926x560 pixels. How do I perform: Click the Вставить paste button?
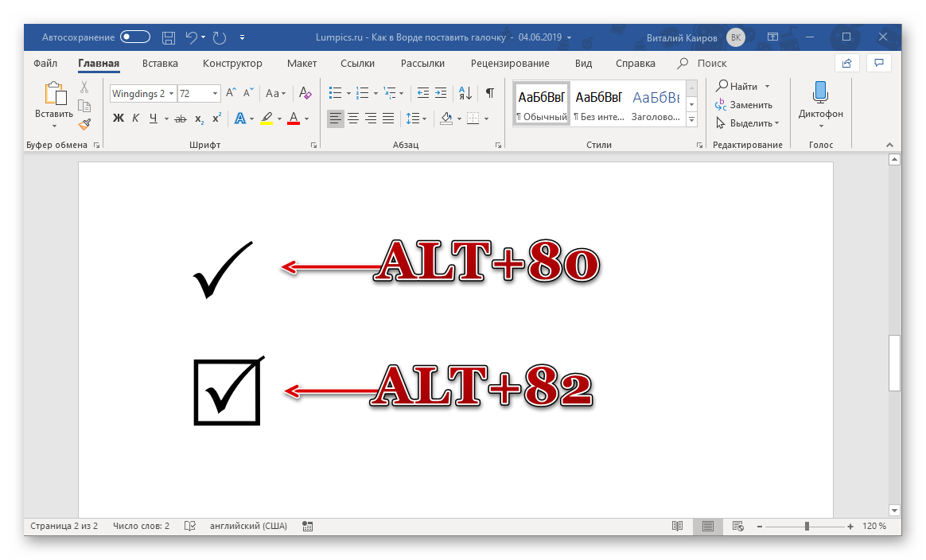click(x=54, y=104)
